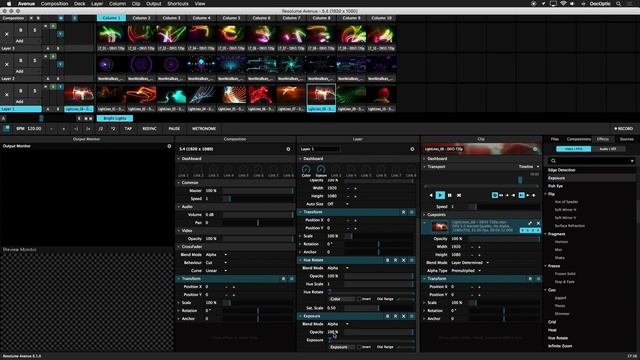Open the Shortcuts menu
640x360 pixels.
(x=178, y=4)
